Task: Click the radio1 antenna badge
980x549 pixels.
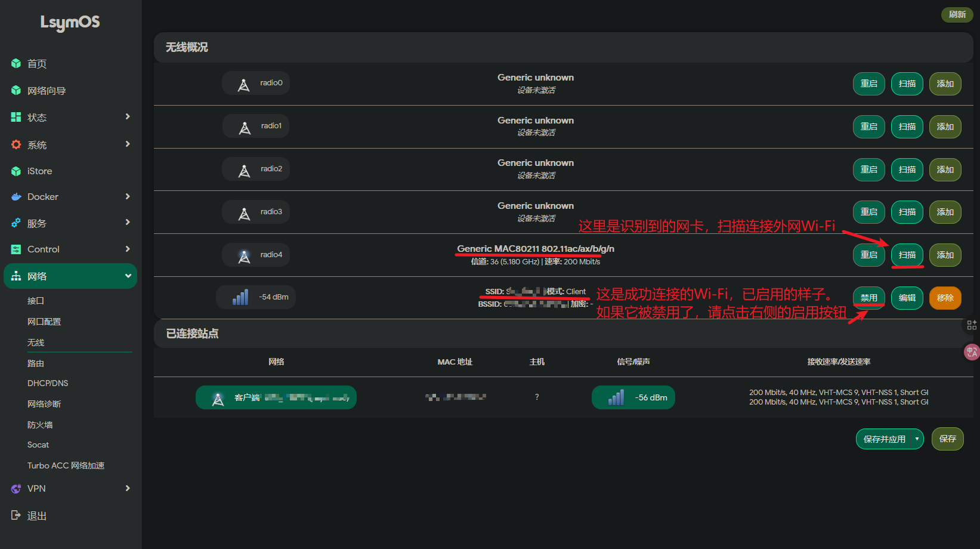Action: click(256, 126)
